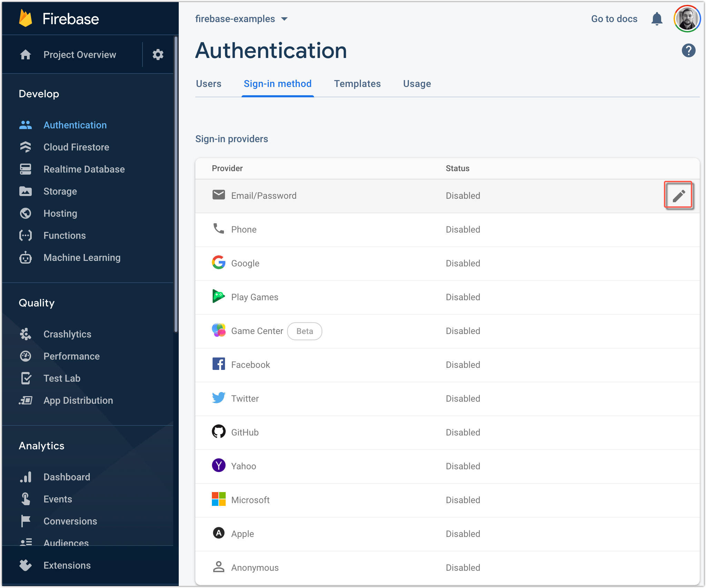The image size is (706, 588).
Task: Click the Conversions flag icon
Action: pyautogui.click(x=26, y=521)
